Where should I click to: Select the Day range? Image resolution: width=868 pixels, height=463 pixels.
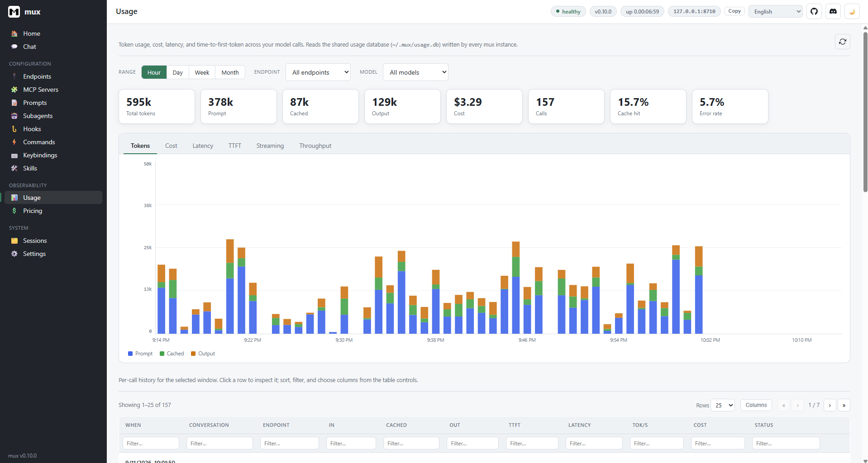pos(178,72)
